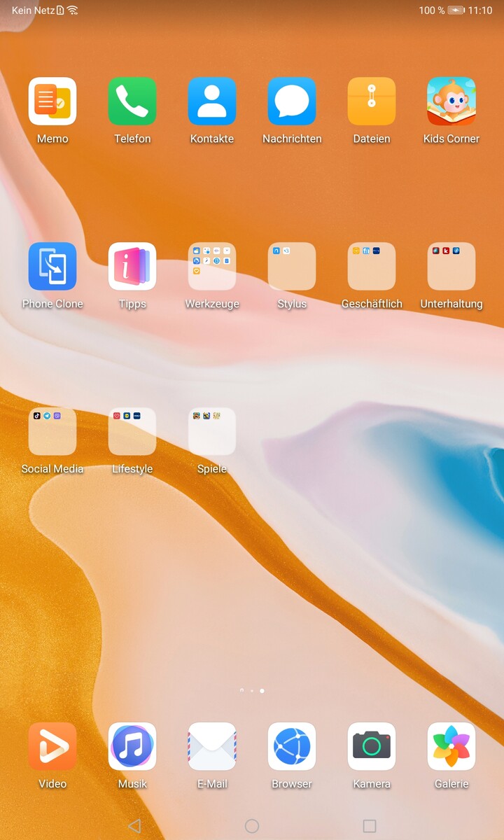Open the Kamera app
This screenshot has width=504, height=840.
372,747
